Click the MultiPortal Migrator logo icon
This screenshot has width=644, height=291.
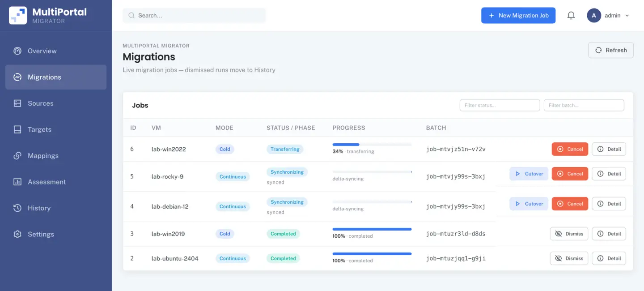point(18,15)
